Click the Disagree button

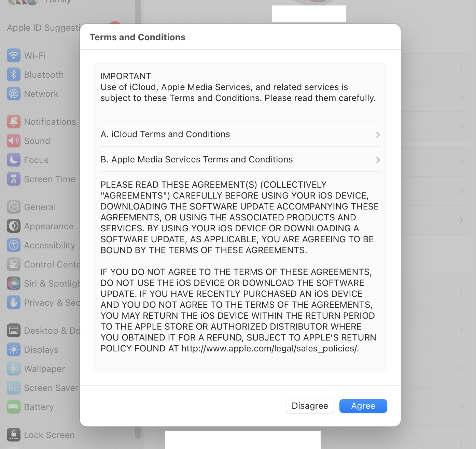click(x=310, y=406)
